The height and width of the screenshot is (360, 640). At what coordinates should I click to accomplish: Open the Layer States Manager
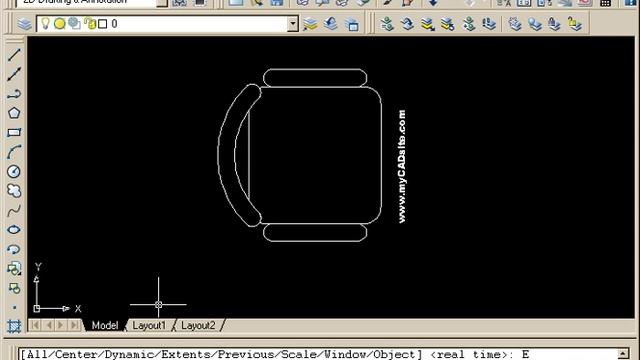351,24
